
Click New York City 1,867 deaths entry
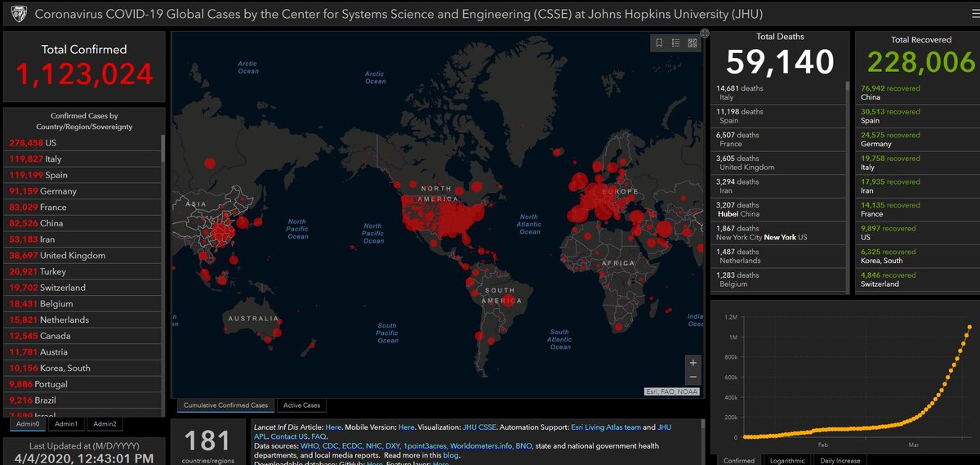(x=779, y=232)
